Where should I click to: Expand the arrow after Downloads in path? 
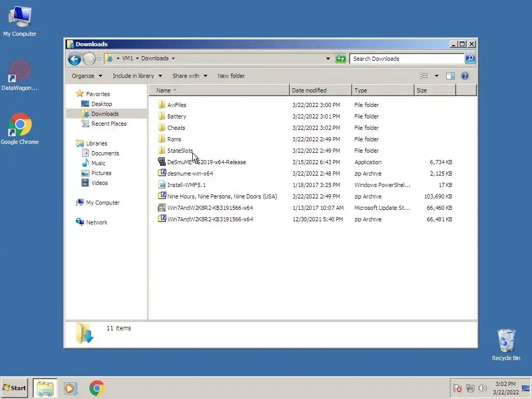[x=173, y=58]
